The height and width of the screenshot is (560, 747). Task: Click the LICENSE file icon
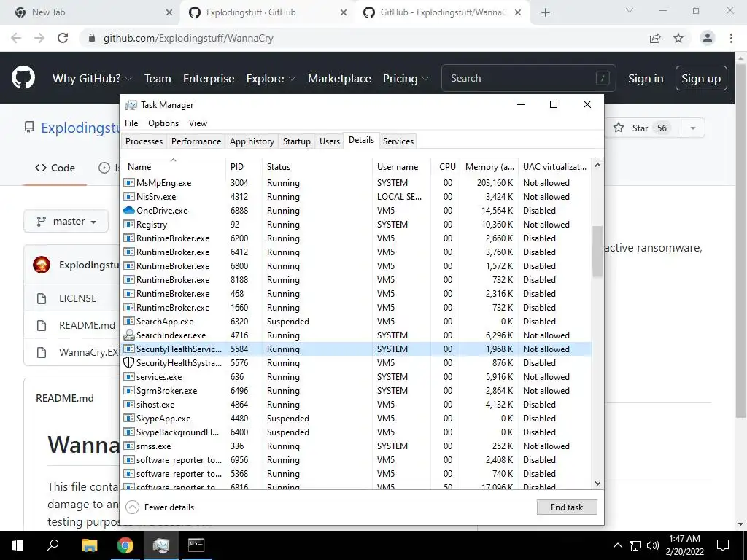(x=42, y=298)
